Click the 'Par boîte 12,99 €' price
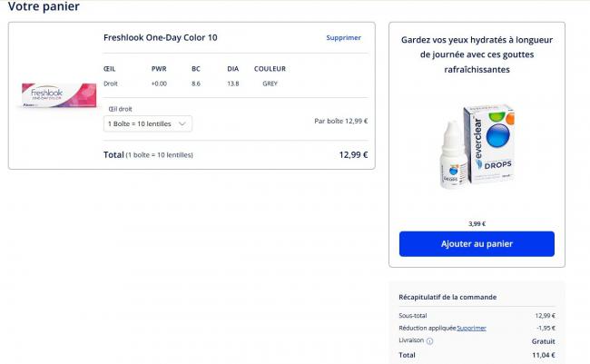 (341, 122)
